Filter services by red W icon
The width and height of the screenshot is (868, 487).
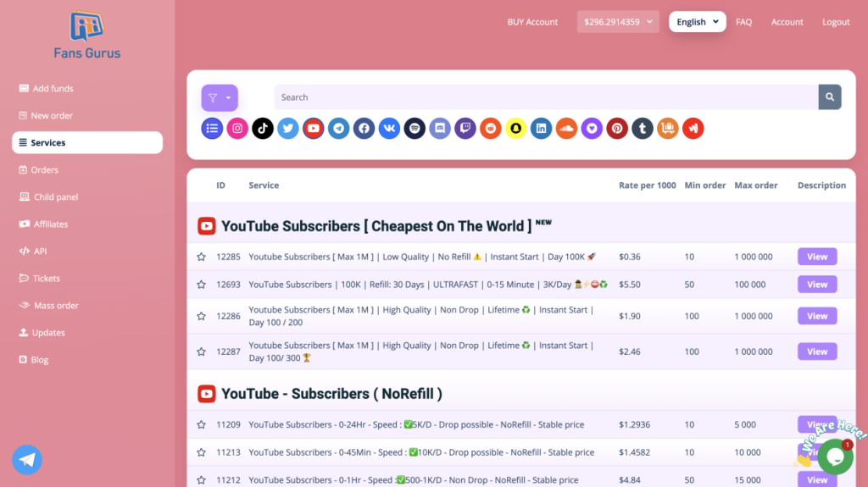693,129
